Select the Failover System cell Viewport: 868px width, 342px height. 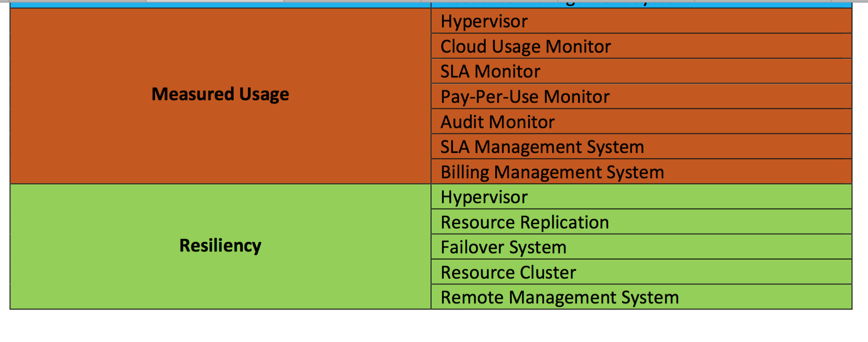(641, 247)
